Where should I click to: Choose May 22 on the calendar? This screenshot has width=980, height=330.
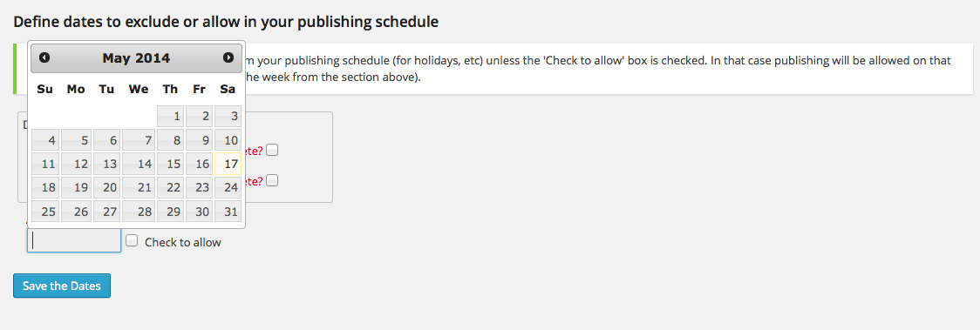[x=170, y=188]
